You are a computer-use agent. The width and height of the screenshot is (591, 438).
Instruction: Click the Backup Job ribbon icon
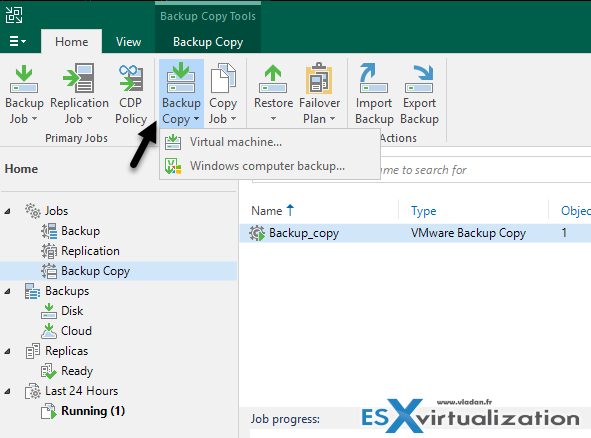point(24,78)
